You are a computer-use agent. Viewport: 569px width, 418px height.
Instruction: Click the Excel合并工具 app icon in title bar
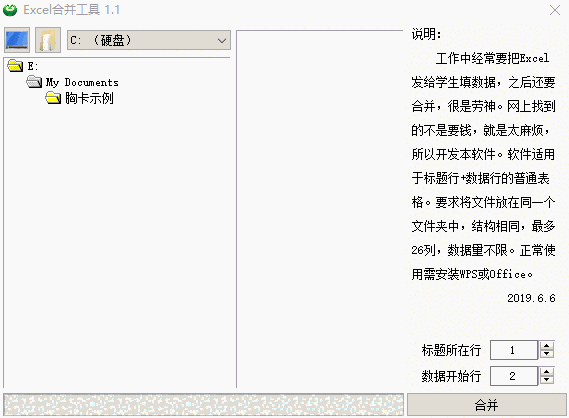point(10,10)
